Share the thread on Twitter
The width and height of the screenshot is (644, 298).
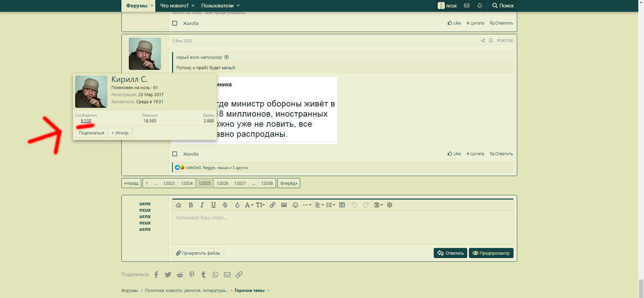pos(168,275)
